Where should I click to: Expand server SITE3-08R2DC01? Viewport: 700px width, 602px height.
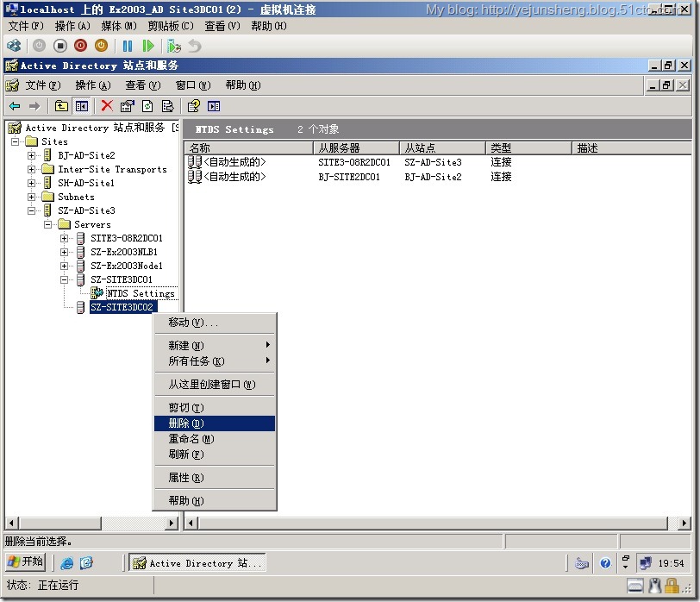pos(65,238)
